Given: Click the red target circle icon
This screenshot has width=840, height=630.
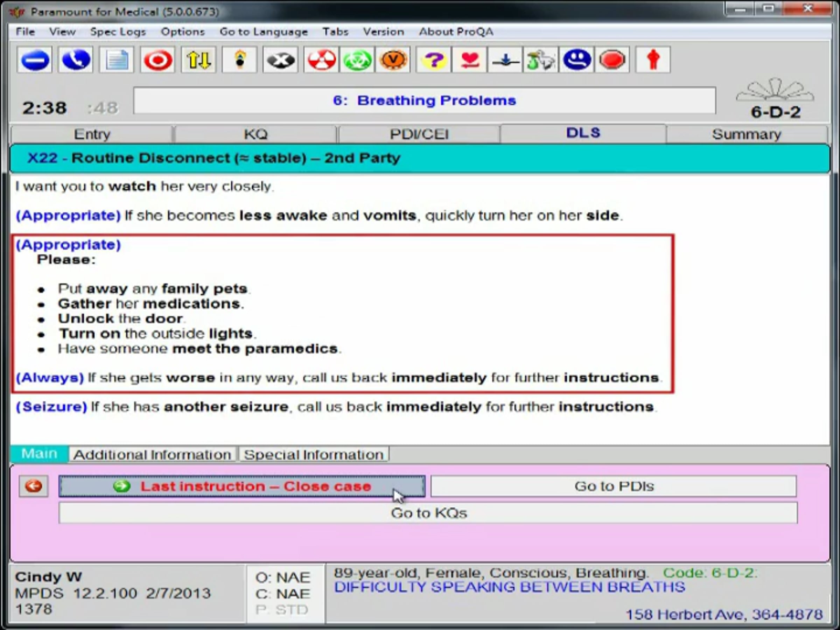Looking at the screenshot, I should 157,59.
